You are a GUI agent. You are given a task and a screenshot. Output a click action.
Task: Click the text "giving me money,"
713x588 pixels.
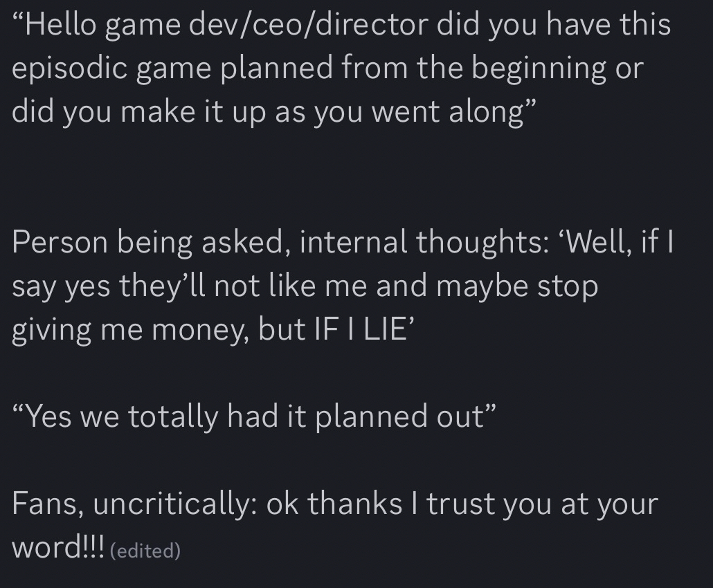pyautogui.click(x=129, y=329)
